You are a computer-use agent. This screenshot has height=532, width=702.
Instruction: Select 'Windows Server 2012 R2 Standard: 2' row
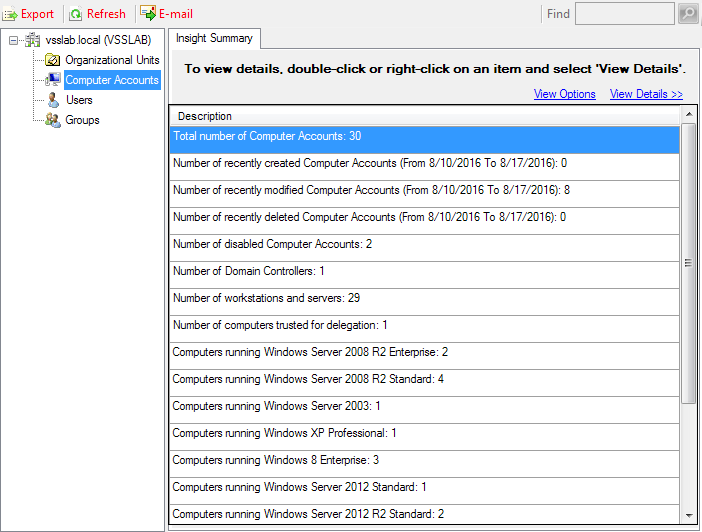coord(424,514)
